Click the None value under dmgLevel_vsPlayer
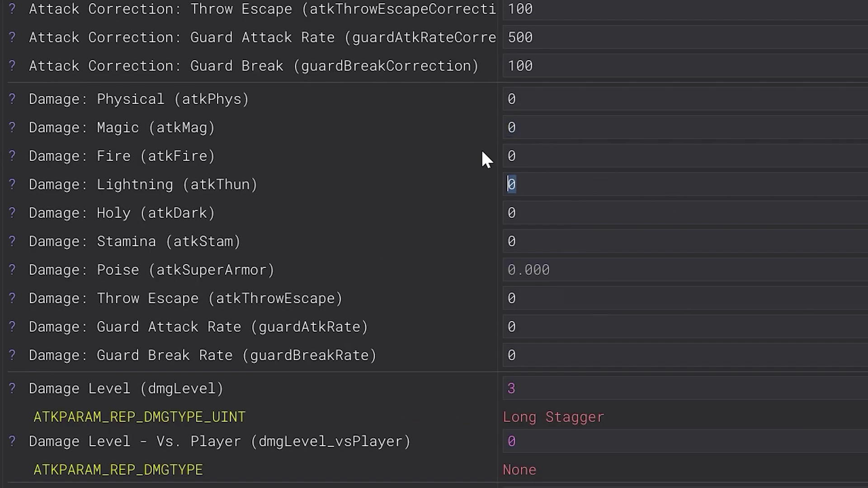The width and height of the screenshot is (868, 488). click(519, 470)
